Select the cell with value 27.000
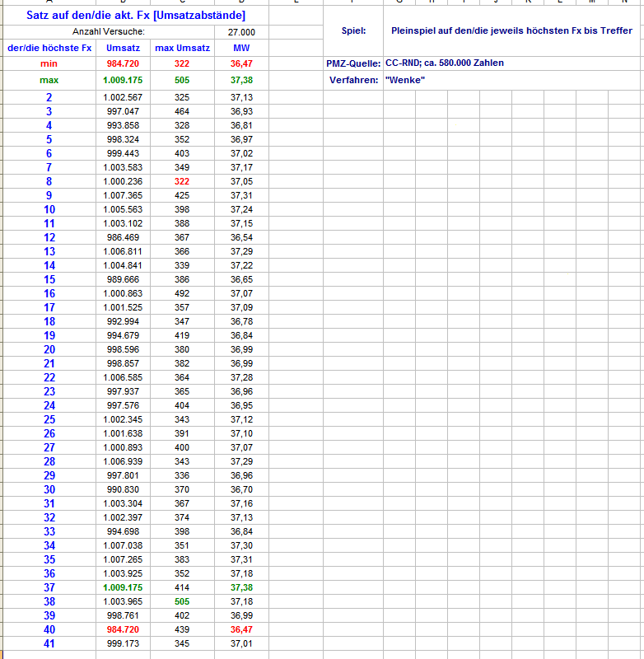This screenshot has height=659, width=644. click(x=241, y=32)
